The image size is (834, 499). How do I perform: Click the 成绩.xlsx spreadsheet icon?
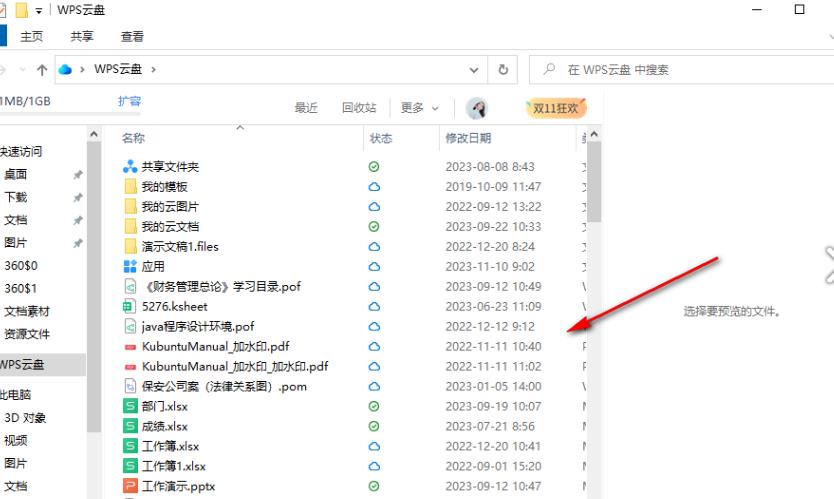130,426
